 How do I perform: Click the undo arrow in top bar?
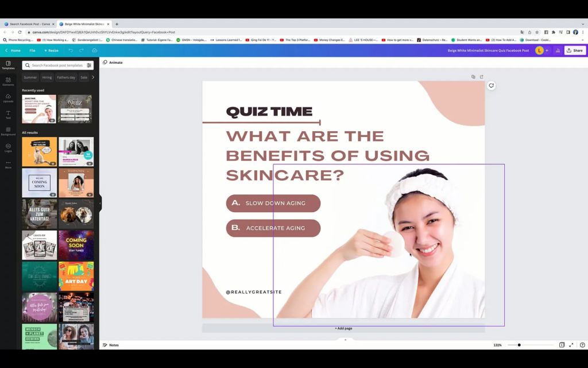click(71, 51)
